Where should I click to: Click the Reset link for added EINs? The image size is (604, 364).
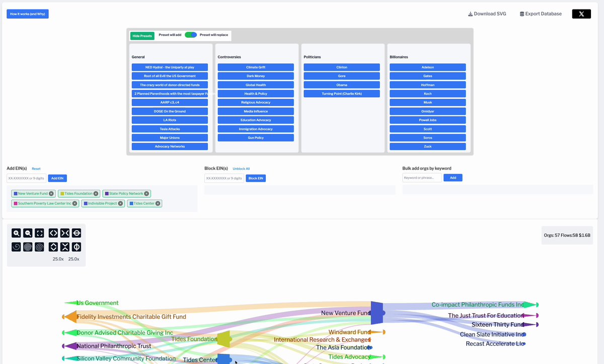pos(36,169)
